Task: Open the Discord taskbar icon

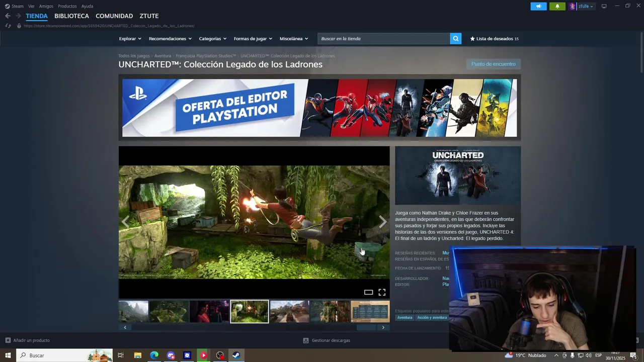Action: [171, 355]
